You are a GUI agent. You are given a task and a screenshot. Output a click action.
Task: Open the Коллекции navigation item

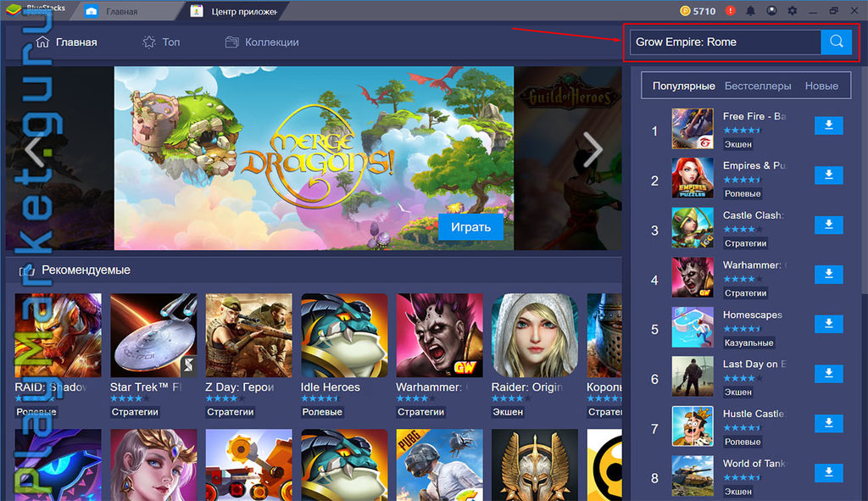point(262,42)
